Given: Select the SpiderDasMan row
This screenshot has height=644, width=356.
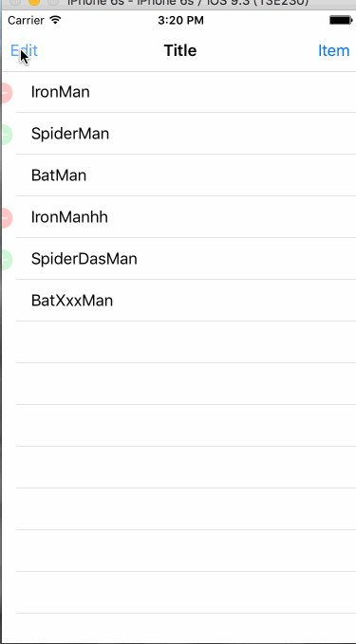Looking at the screenshot, I should click(178, 259).
